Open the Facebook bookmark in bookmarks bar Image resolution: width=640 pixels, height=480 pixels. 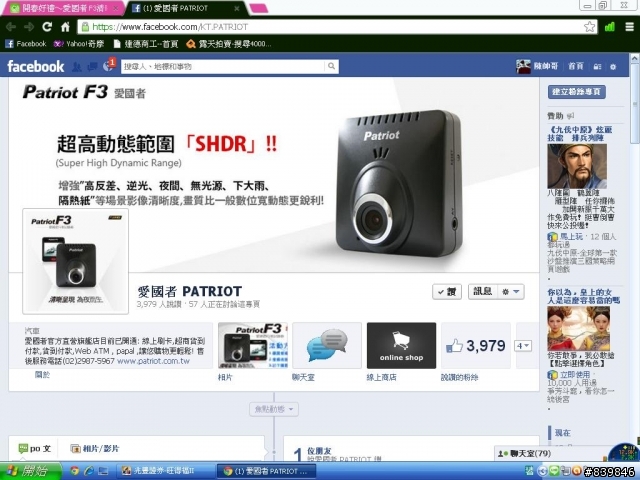26,44
